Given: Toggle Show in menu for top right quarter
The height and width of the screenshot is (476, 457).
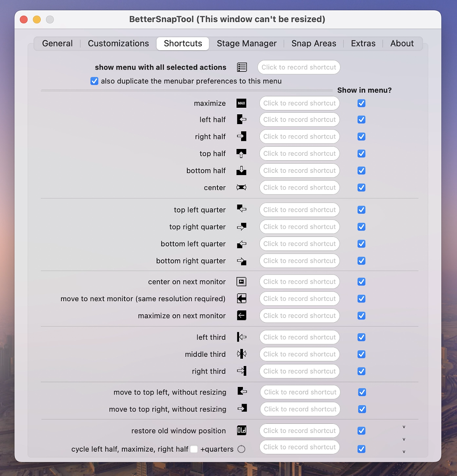Looking at the screenshot, I should tap(361, 227).
